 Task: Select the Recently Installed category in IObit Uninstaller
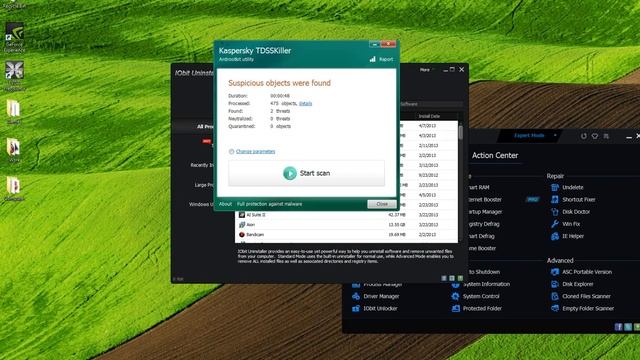[202, 165]
